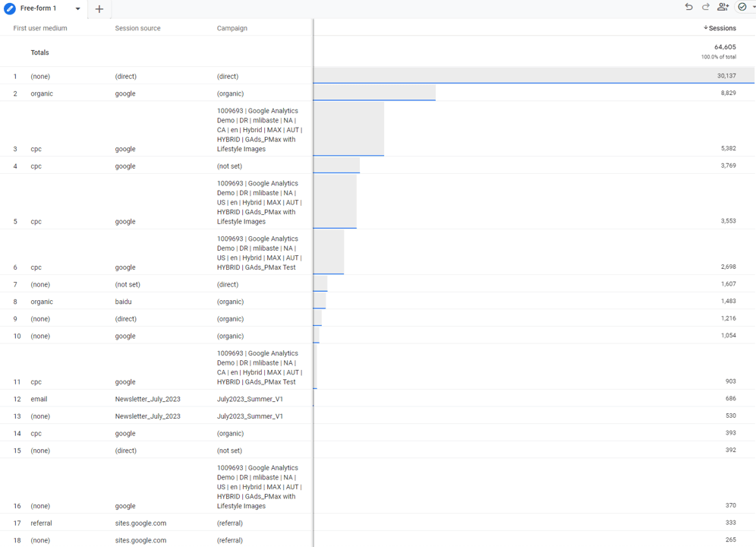Click the pencil icon on Free-form 1 tab
756x547 pixels.
(10, 9)
